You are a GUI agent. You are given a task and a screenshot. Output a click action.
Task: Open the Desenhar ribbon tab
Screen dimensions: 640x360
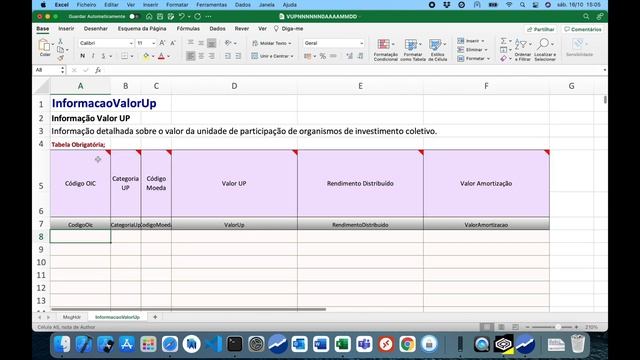point(96,29)
